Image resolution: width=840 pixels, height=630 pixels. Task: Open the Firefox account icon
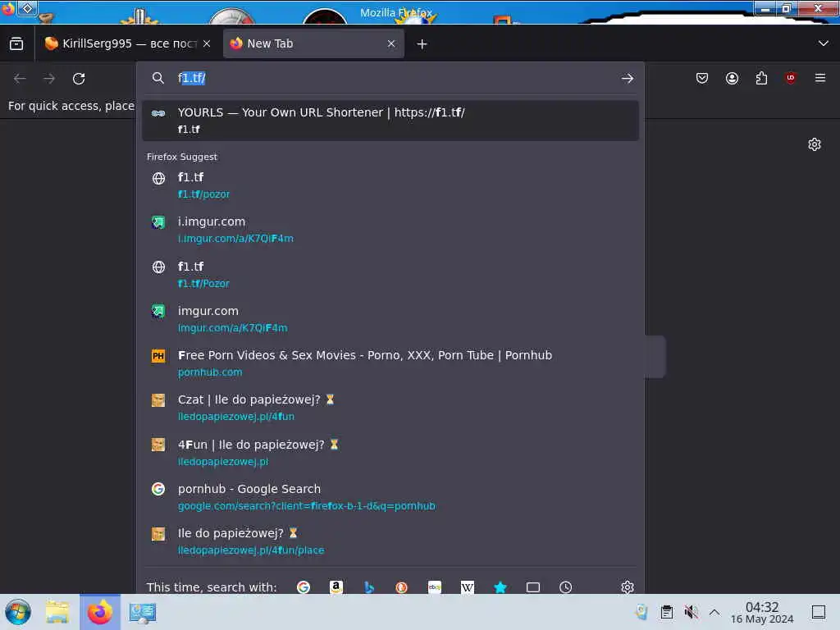[x=732, y=78]
